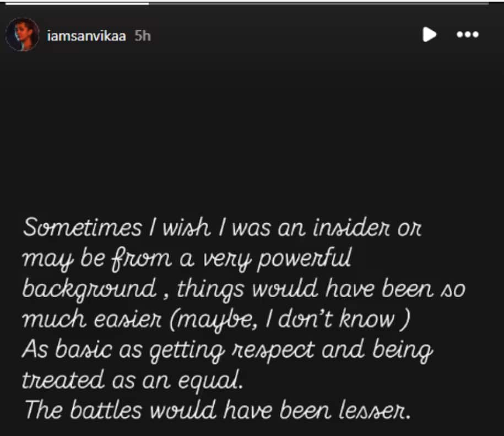504x436 pixels.
Task: Click the empty black area above the story text
Action: 252,127
